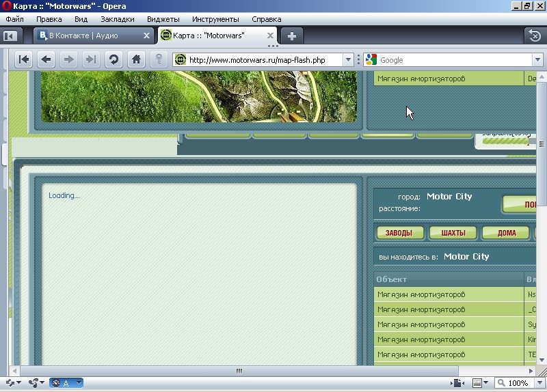Screen dimensions: 547x392
Task: Go back to previous page
Action: pos(46,59)
